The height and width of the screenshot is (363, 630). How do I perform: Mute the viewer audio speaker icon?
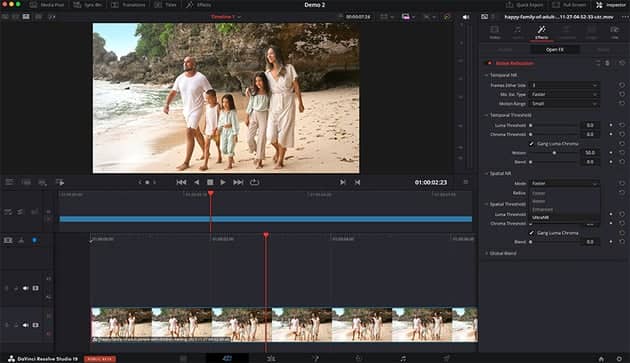click(466, 17)
